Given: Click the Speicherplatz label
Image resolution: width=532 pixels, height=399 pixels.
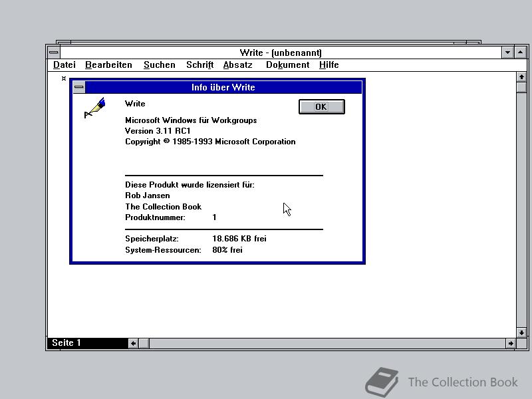Looking at the screenshot, I should coord(152,239).
